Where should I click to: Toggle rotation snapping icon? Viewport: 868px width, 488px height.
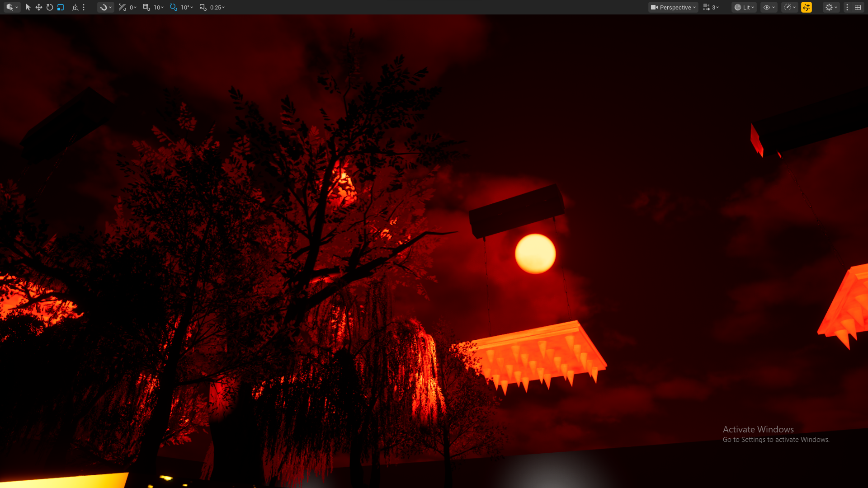click(x=174, y=7)
